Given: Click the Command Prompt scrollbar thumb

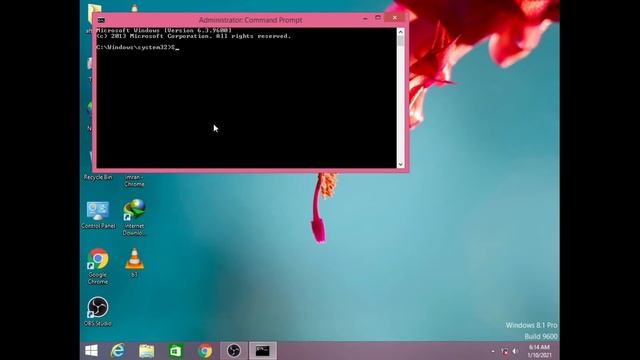Looking at the screenshot, I should point(400,41).
